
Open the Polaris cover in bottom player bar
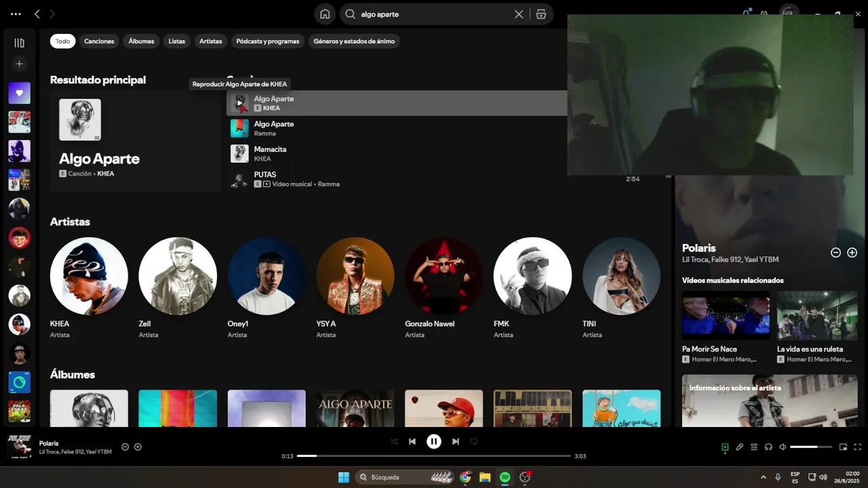[x=20, y=447]
